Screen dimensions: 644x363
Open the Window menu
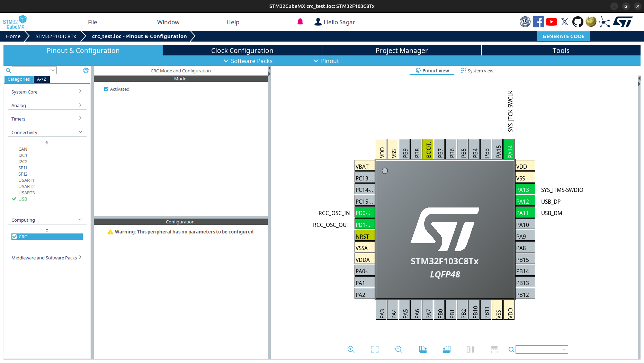pyautogui.click(x=168, y=22)
